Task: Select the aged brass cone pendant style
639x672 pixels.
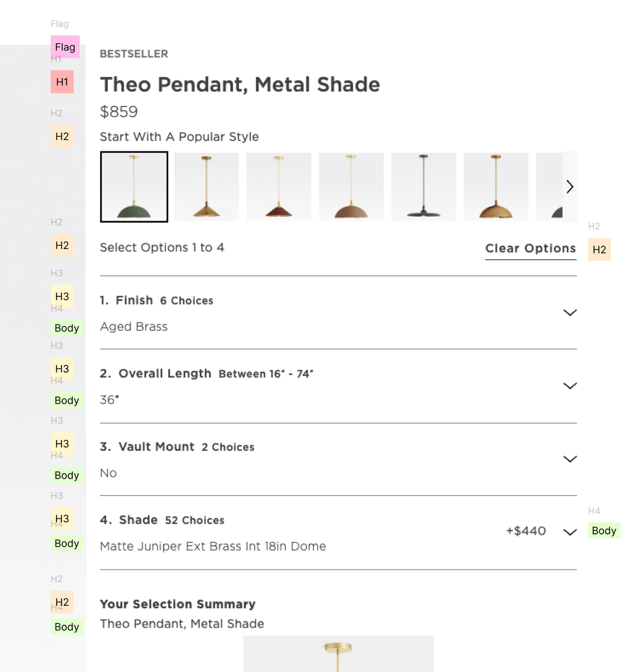Action: click(x=206, y=186)
